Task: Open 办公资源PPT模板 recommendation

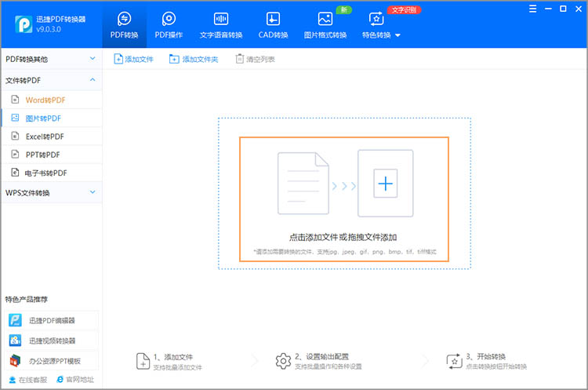Action: [52, 361]
